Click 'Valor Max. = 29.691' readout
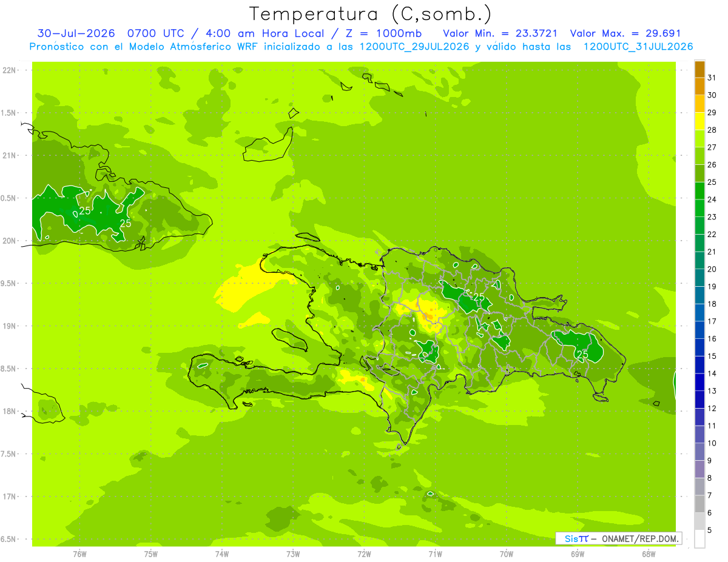728x562 pixels. 625,33
